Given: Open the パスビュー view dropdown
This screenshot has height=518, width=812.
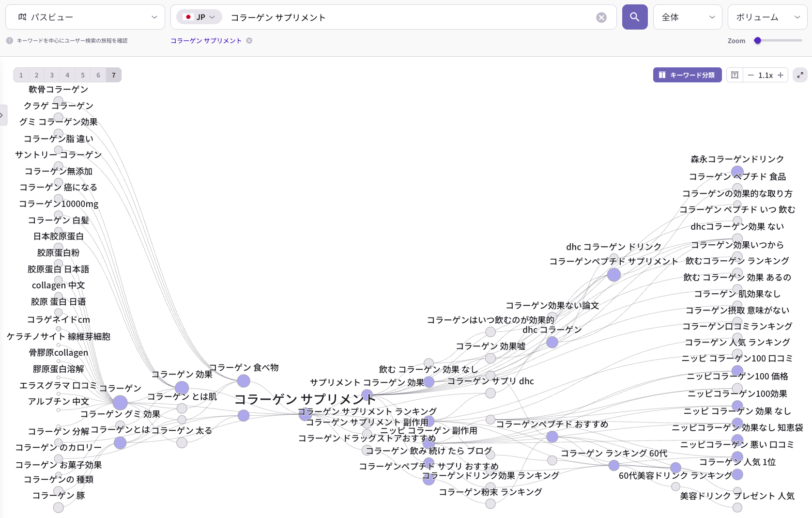Looking at the screenshot, I should (x=85, y=17).
